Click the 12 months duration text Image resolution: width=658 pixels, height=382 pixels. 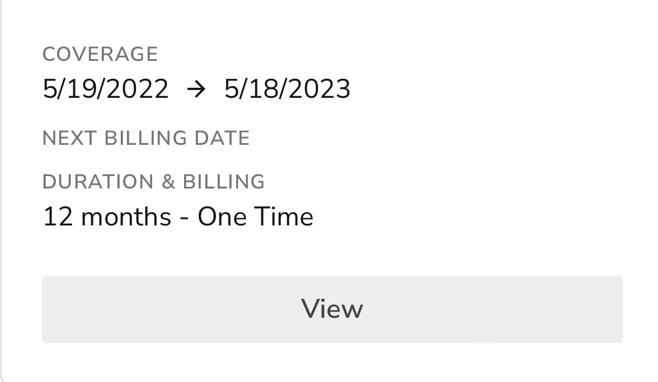click(107, 217)
